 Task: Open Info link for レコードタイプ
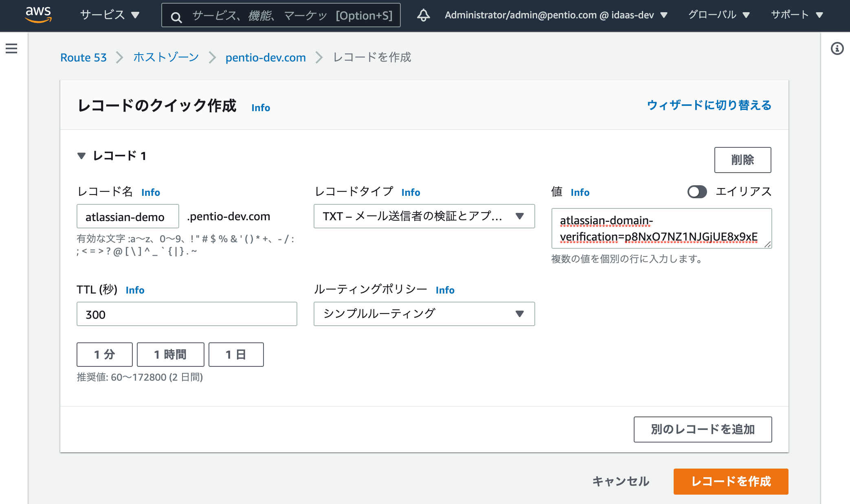pos(411,192)
